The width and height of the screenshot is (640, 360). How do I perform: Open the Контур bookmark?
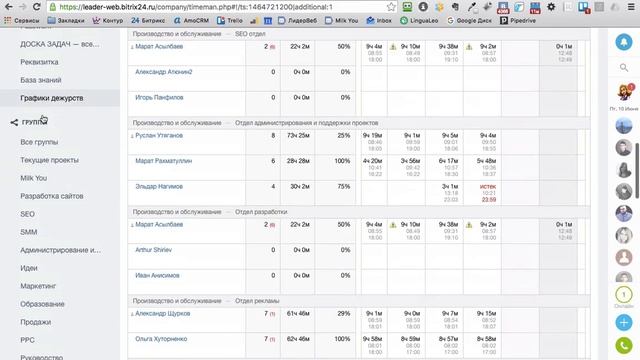tap(108, 20)
